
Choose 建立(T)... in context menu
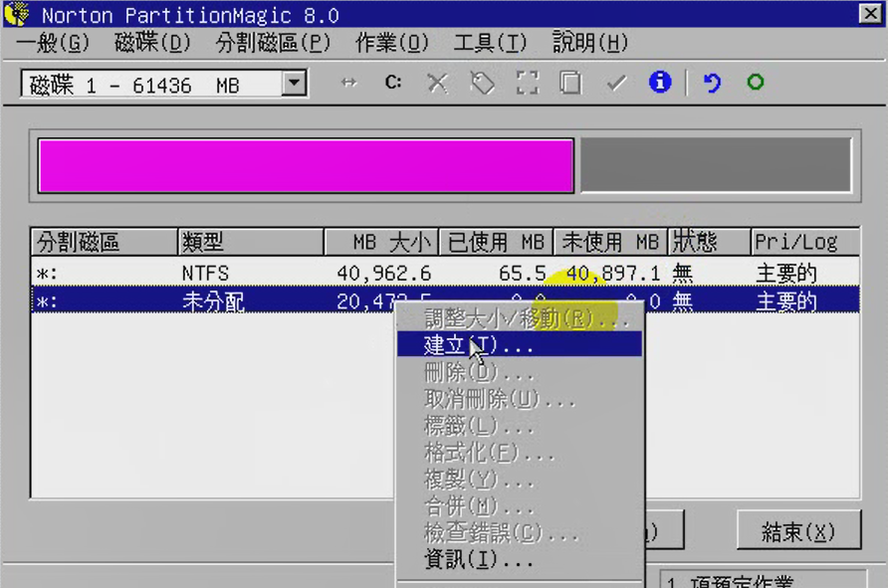click(x=520, y=344)
